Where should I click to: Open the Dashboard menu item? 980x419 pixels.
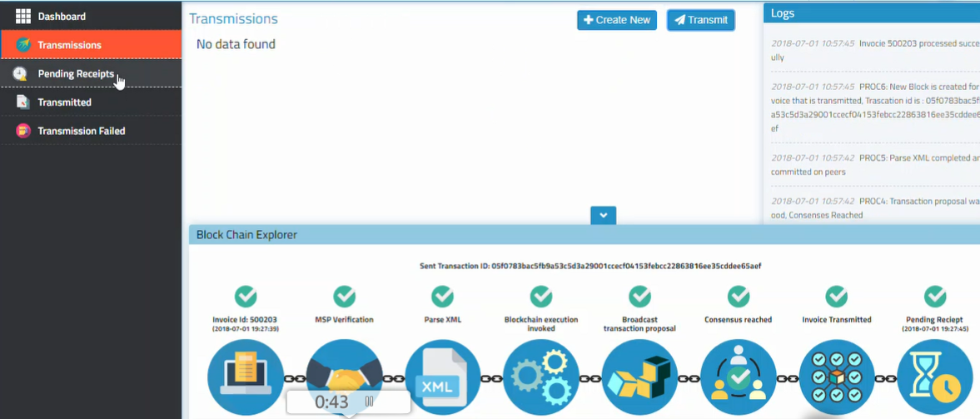(62, 17)
